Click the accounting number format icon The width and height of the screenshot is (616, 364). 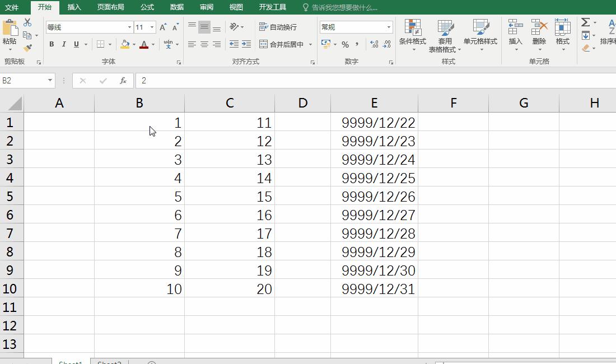pyautogui.click(x=326, y=44)
